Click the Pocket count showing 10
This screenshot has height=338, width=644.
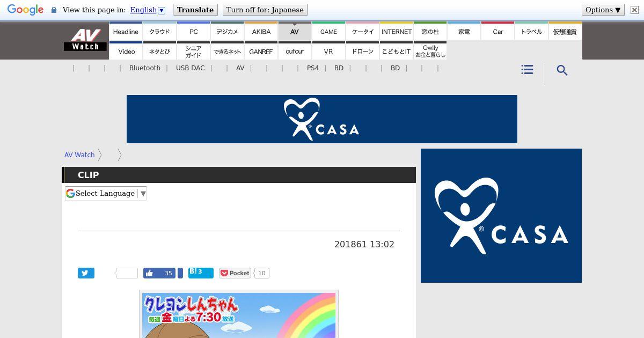(261, 273)
